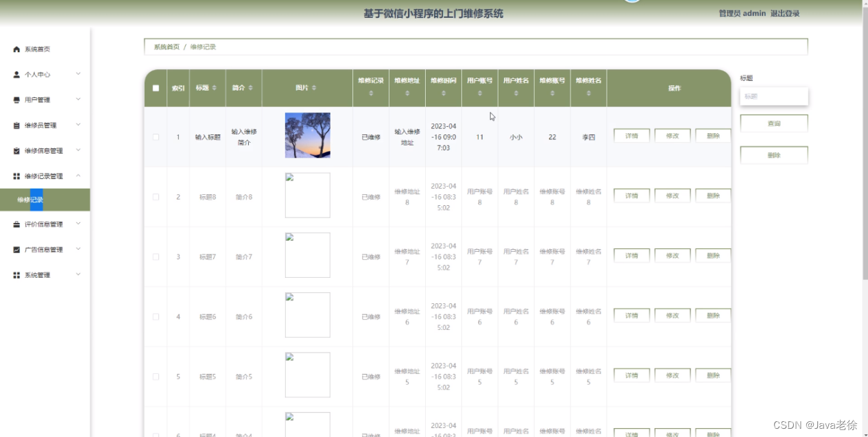
Task: Open the tree sunset image in row 1
Action: (x=308, y=135)
